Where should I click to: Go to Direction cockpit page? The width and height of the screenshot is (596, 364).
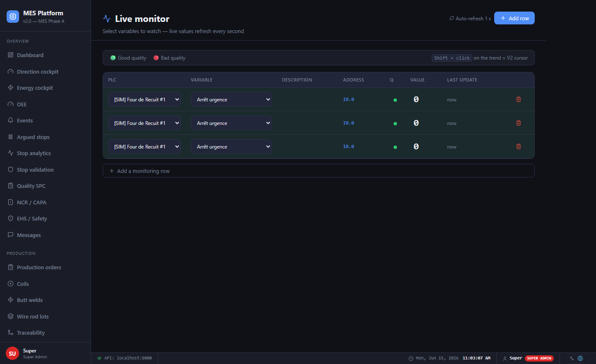click(45, 72)
